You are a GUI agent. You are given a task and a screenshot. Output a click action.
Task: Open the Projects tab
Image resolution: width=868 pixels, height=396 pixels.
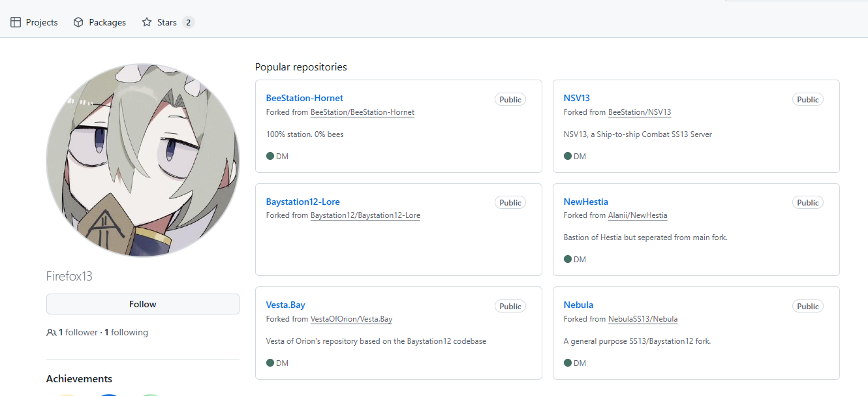tap(42, 22)
